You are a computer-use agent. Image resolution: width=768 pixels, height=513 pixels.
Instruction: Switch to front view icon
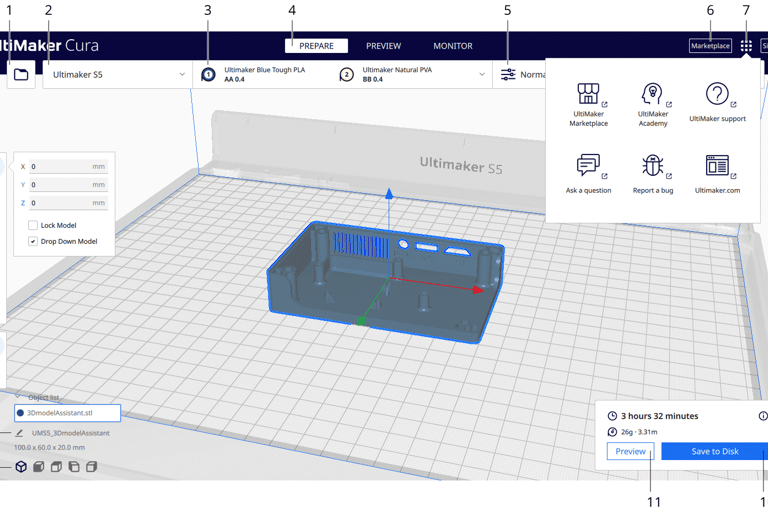pyautogui.click(x=39, y=466)
